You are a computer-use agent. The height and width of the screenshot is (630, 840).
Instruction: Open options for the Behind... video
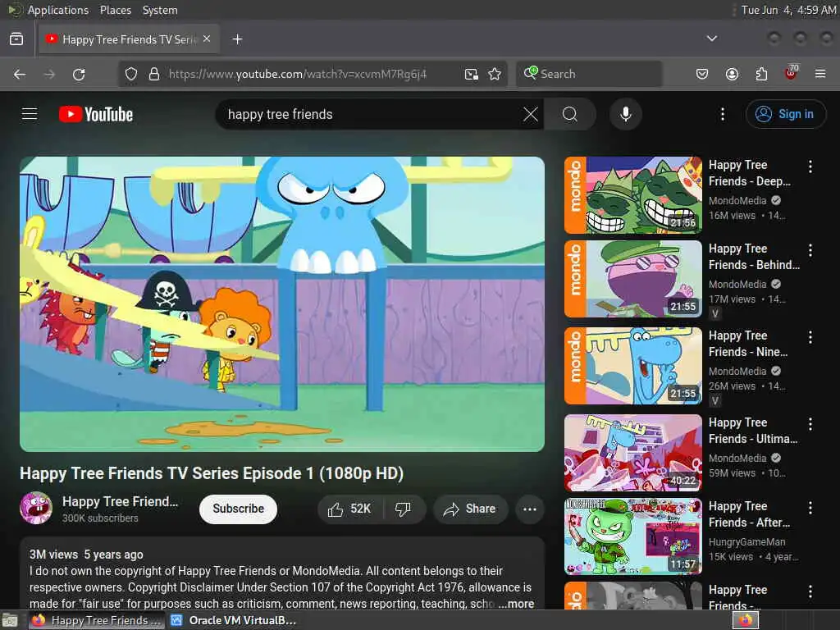[x=810, y=250]
